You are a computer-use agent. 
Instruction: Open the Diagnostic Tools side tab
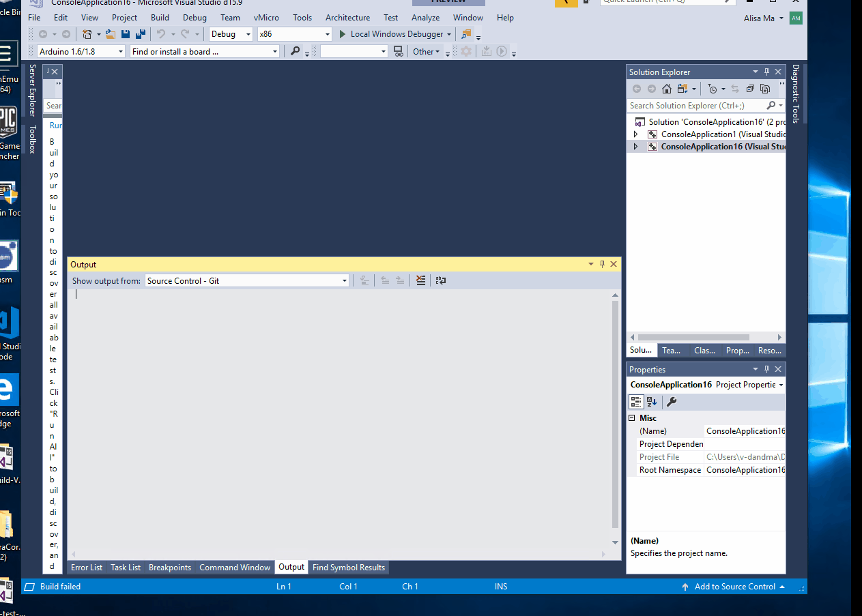[x=796, y=94]
